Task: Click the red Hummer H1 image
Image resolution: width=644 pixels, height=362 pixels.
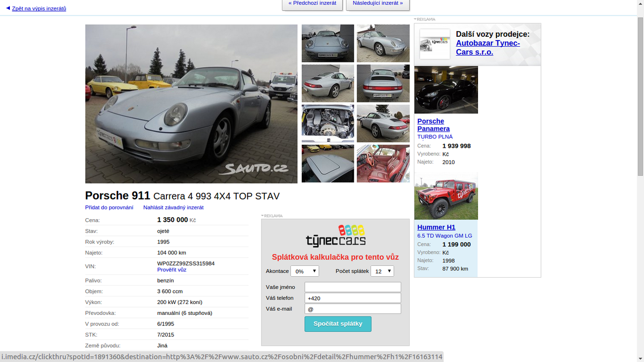Action: coord(446,196)
